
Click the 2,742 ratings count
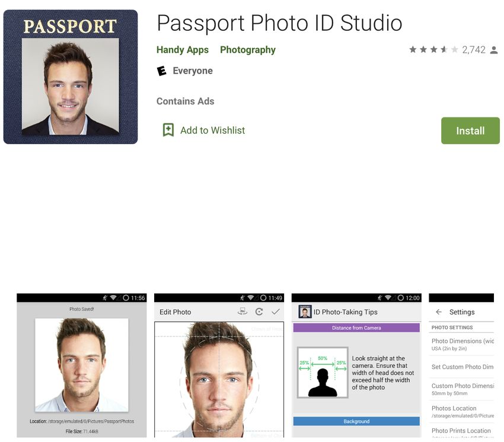(474, 50)
